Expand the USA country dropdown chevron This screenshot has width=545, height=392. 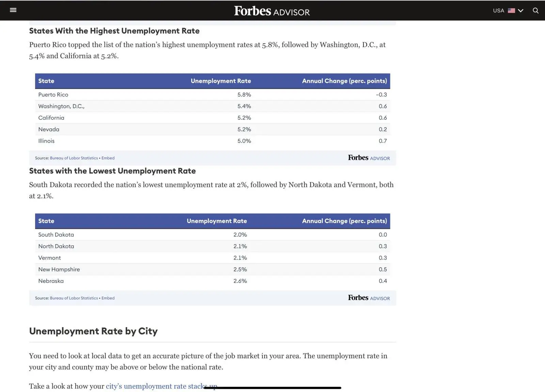click(x=520, y=11)
